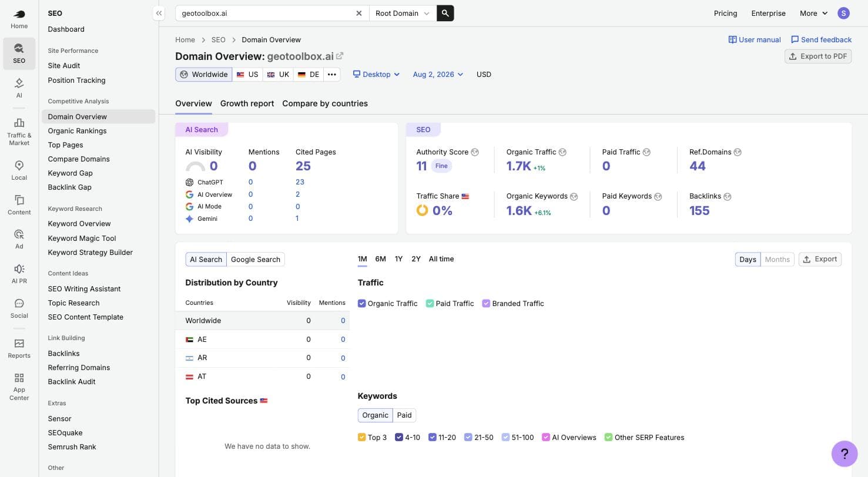The image size is (868, 477).
Task: Toggle the Branded Traffic checkbox
Action: coord(486,304)
